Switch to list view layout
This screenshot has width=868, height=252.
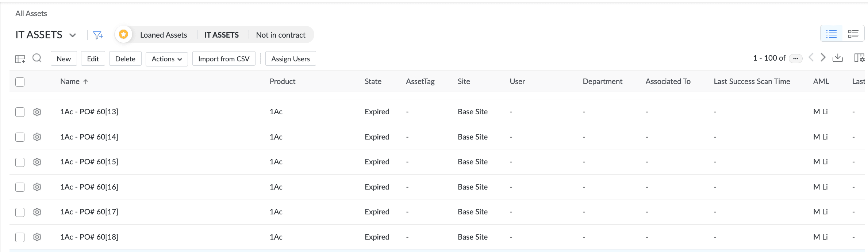(x=831, y=34)
